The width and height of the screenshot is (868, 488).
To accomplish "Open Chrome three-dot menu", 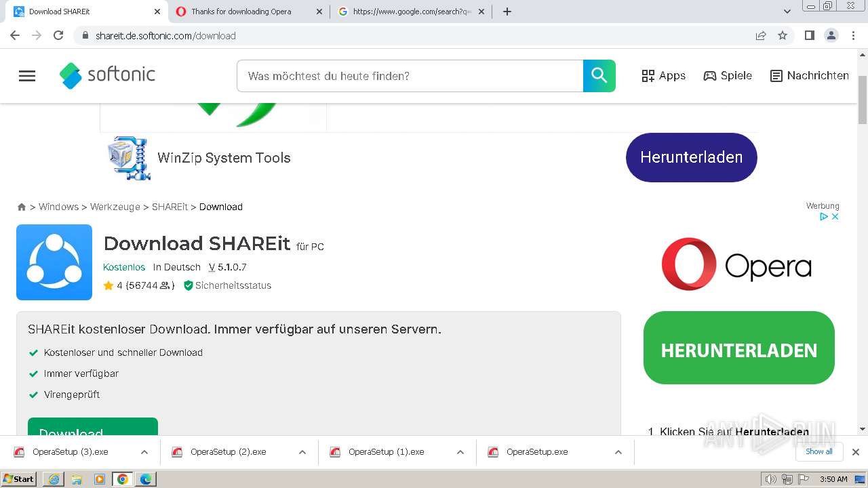I will click(x=853, y=35).
